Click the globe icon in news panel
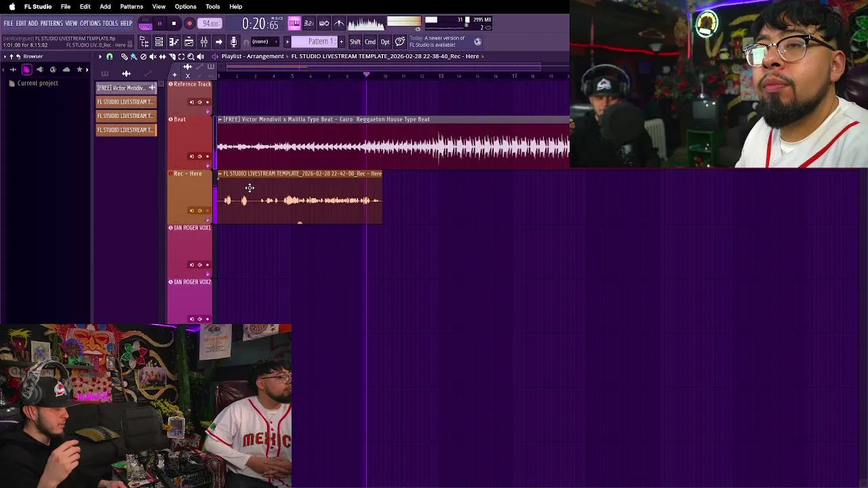 click(477, 42)
